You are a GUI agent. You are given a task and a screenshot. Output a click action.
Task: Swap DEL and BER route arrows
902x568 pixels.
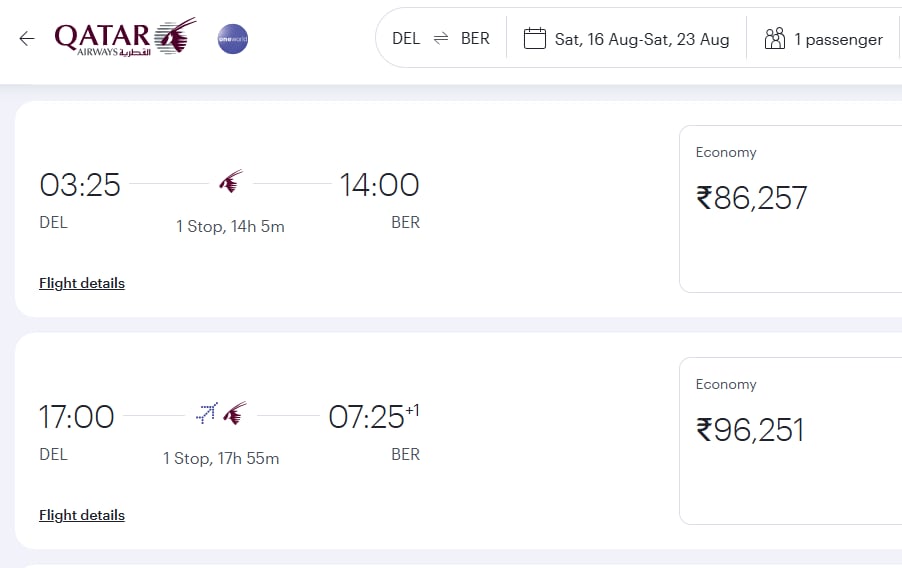441,39
